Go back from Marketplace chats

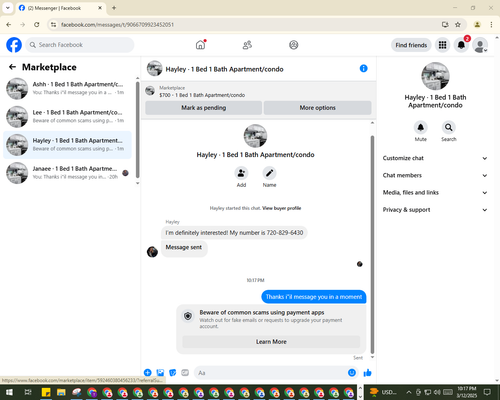point(13,67)
